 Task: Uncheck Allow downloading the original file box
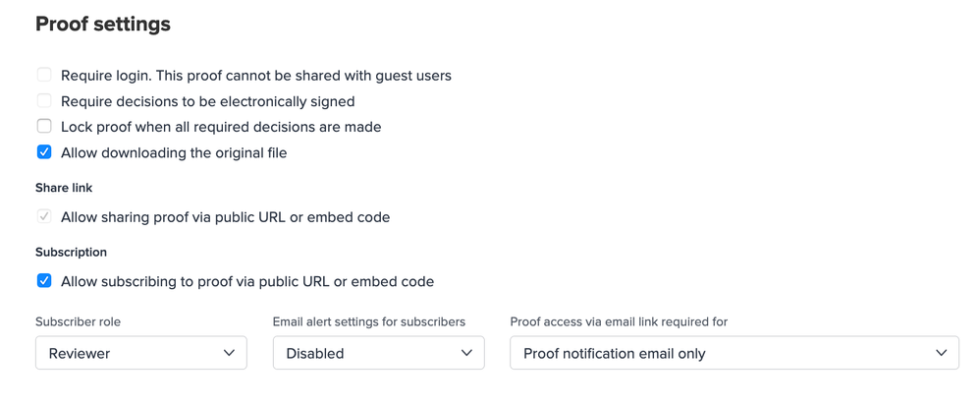[44, 152]
